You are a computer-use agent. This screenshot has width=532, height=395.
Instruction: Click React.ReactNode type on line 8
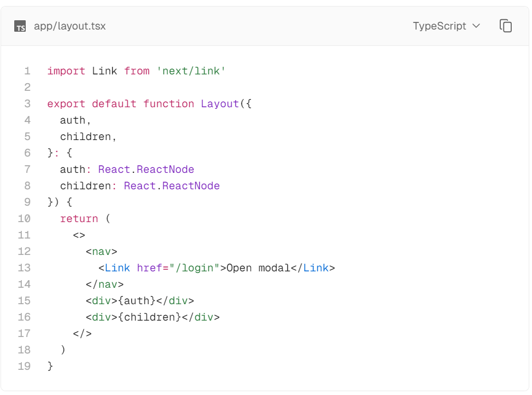pos(172,186)
